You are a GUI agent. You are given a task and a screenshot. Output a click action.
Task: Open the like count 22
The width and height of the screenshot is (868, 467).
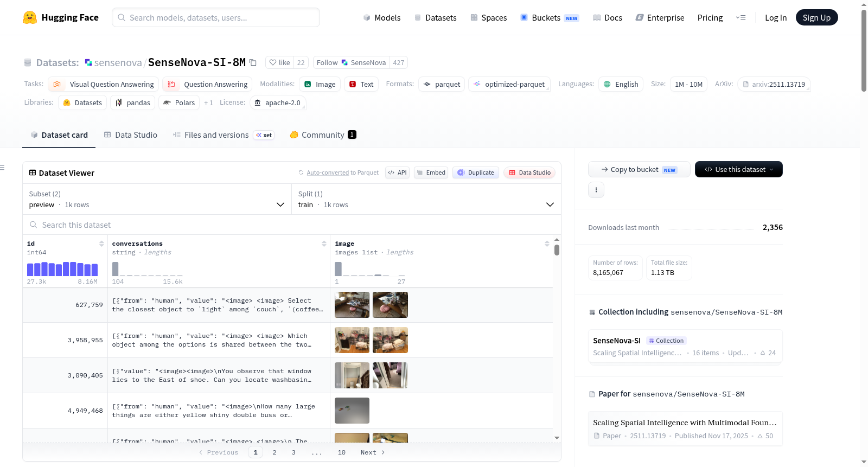301,62
